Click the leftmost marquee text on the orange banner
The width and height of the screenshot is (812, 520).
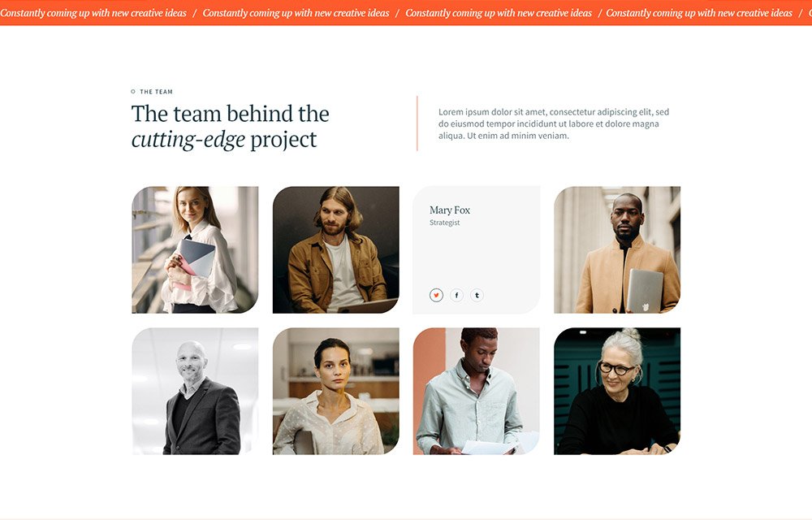click(93, 13)
